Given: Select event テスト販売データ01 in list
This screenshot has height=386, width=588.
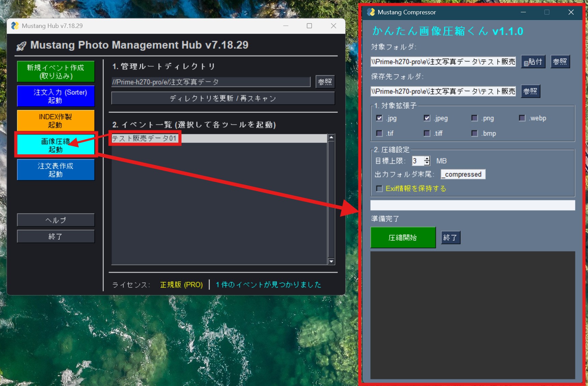Looking at the screenshot, I should coord(219,138).
